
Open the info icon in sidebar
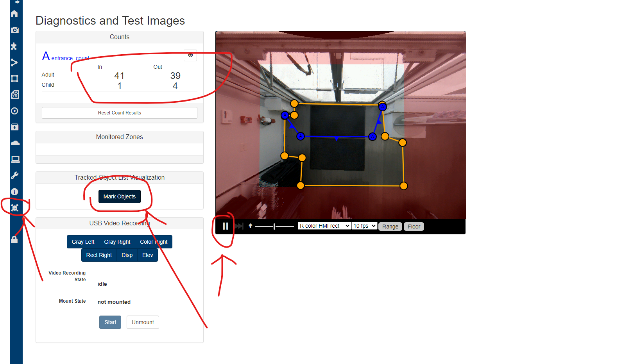[x=14, y=192]
